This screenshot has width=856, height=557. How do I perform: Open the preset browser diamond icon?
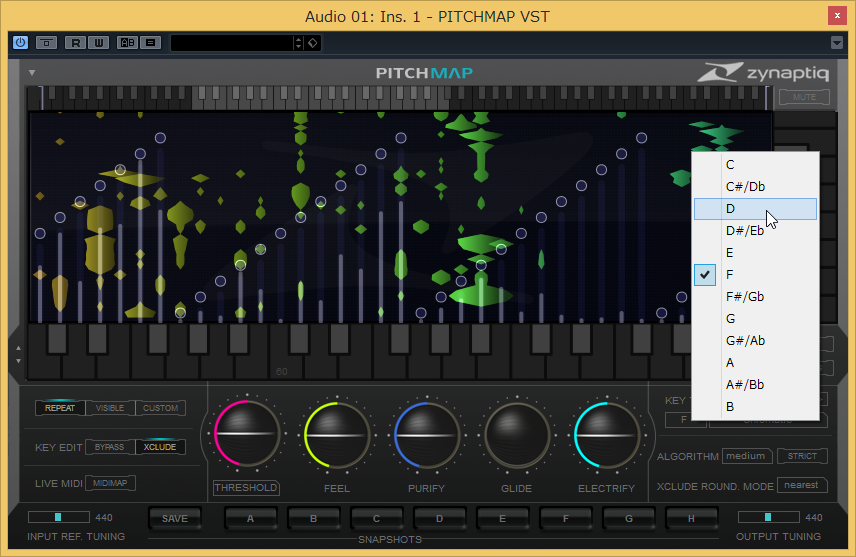tap(313, 43)
